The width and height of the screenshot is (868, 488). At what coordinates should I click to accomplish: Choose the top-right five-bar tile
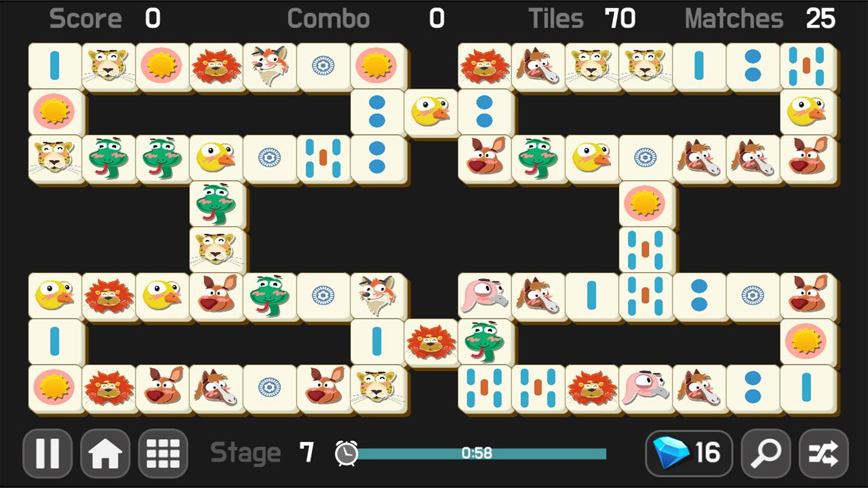coord(807,66)
